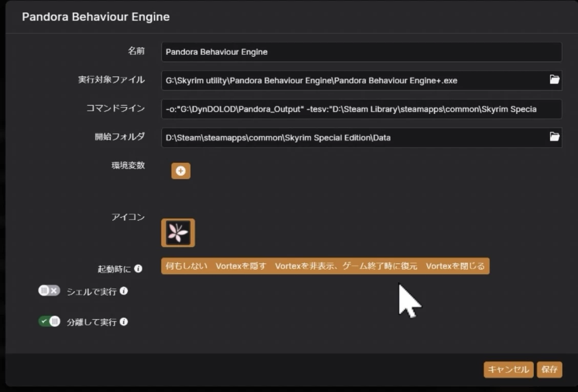Add an environment variable with plus button

(180, 171)
